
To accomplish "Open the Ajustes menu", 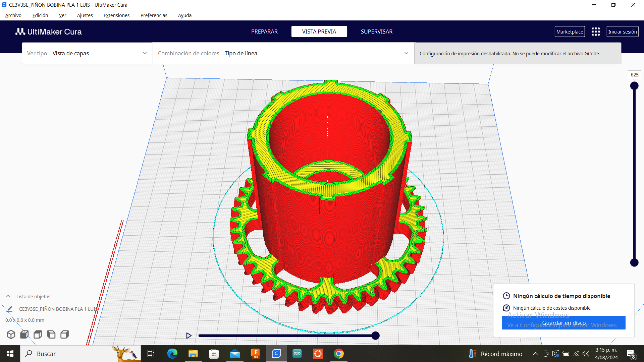I will pos(85,15).
